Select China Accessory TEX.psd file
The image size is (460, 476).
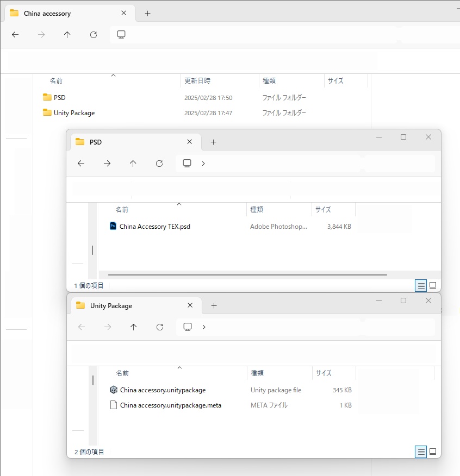pyautogui.click(x=154, y=227)
